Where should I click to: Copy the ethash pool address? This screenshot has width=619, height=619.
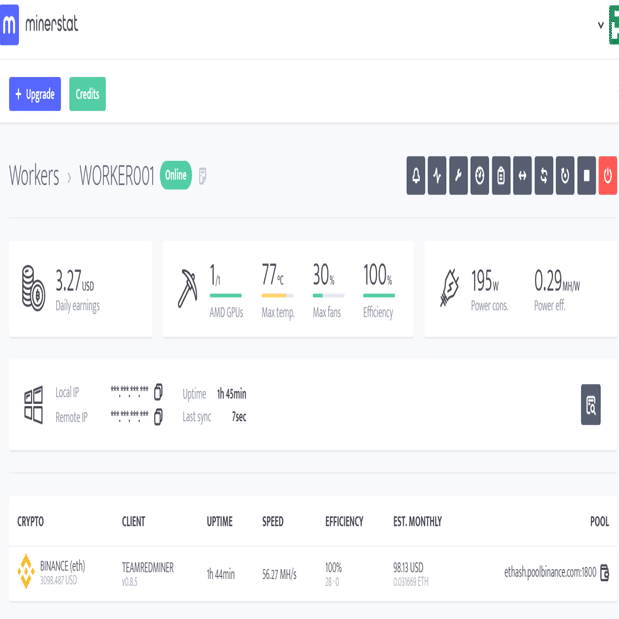coord(604,573)
